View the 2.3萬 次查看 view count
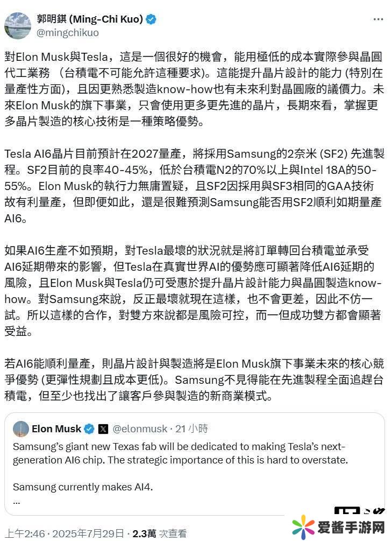Screen dimensions: 392x541 [x=160, y=533]
